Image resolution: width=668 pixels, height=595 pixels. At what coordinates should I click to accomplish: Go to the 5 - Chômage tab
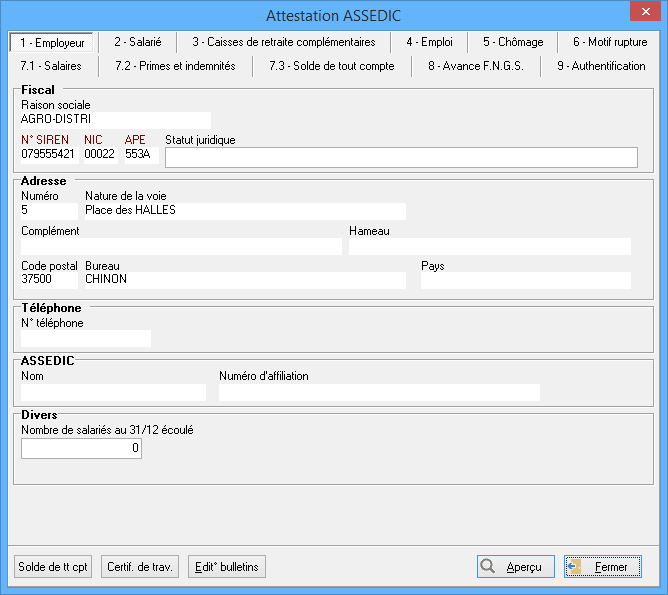pos(513,42)
